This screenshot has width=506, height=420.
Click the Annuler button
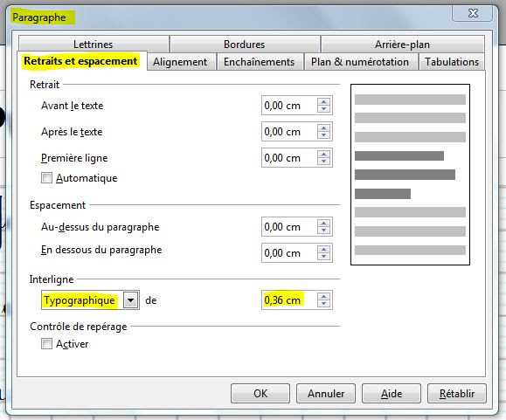click(x=326, y=394)
